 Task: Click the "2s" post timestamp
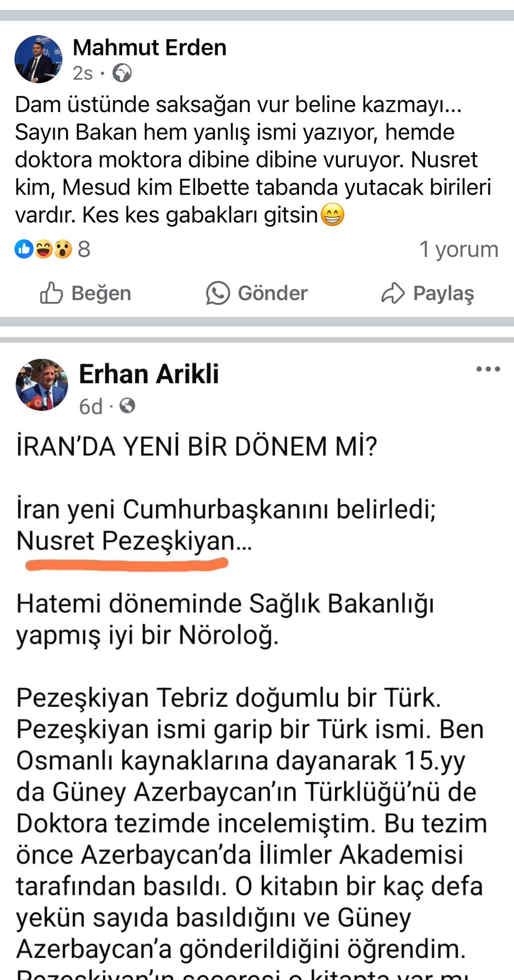82,73
